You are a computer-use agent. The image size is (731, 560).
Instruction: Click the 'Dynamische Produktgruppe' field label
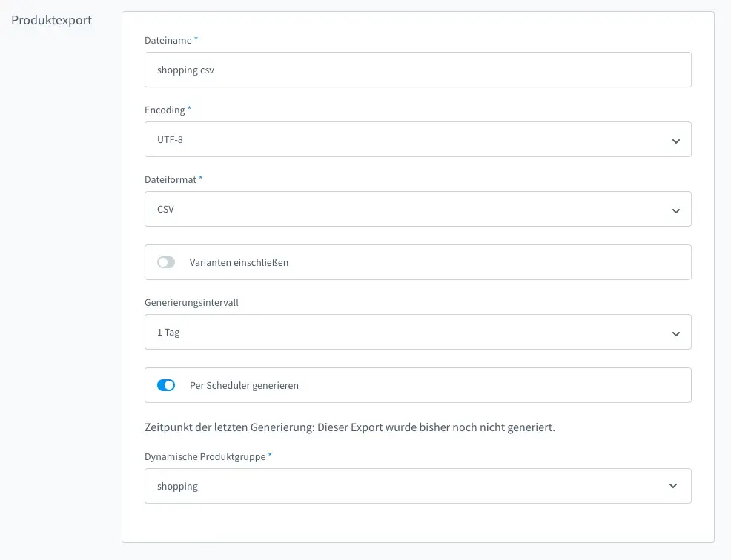[205, 456]
